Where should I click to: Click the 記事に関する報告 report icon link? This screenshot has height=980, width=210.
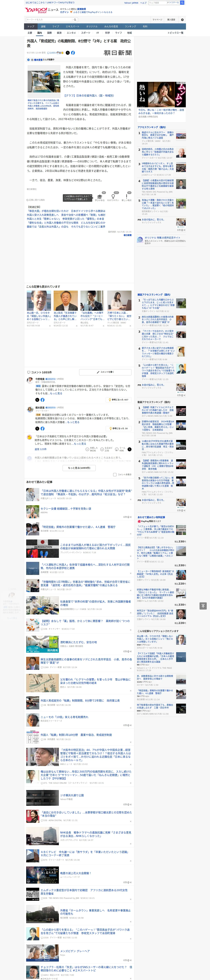click(36, 200)
